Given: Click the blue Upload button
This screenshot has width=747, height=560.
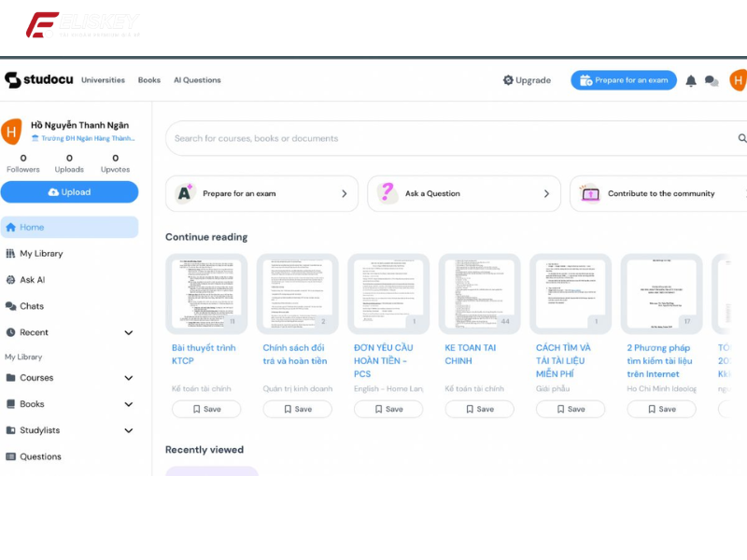Looking at the screenshot, I should pyautogui.click(x=69, y=192).
